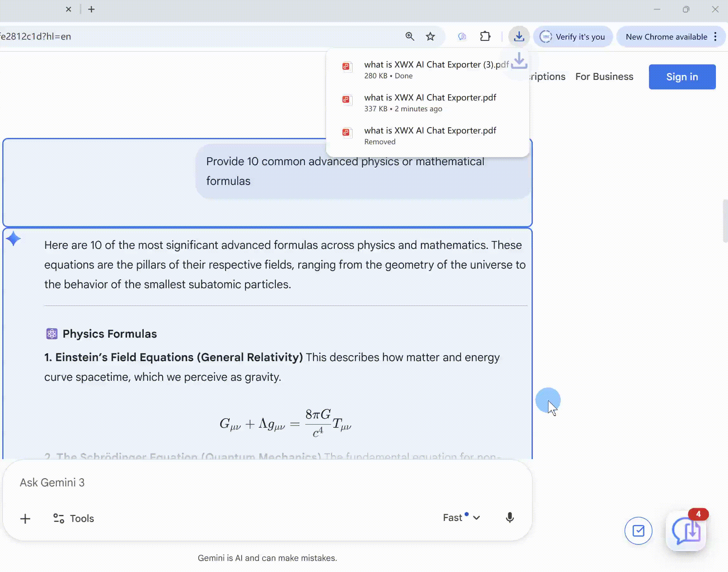The height and width of the screenshot is (572, 728).
Task: Click the microphone voice input icon
Action: [x=509, y=518]
